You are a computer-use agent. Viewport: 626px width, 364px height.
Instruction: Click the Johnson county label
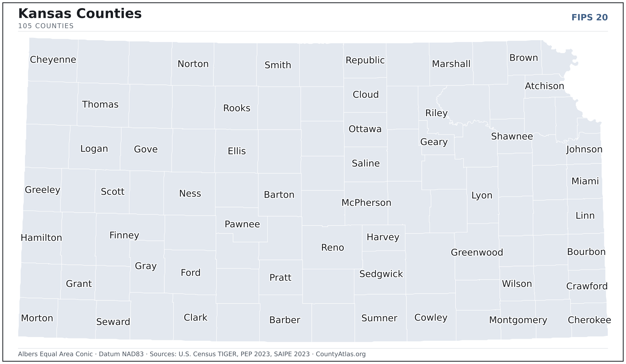584,149
